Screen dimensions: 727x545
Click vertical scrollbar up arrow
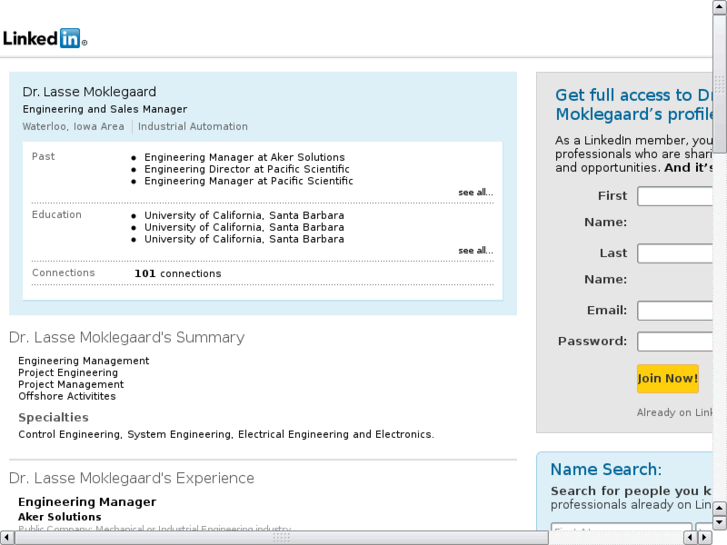[719, 8]
